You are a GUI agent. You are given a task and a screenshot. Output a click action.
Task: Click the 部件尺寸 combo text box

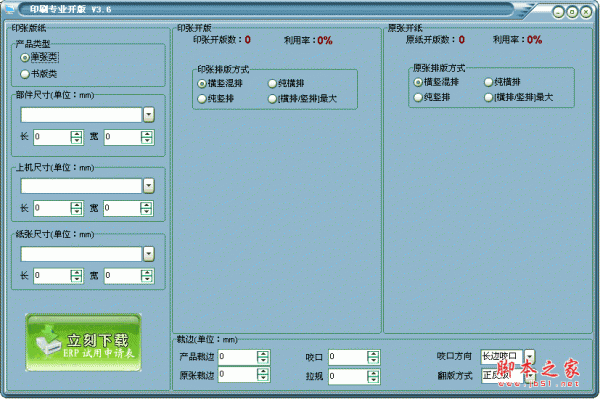[82, 115]
